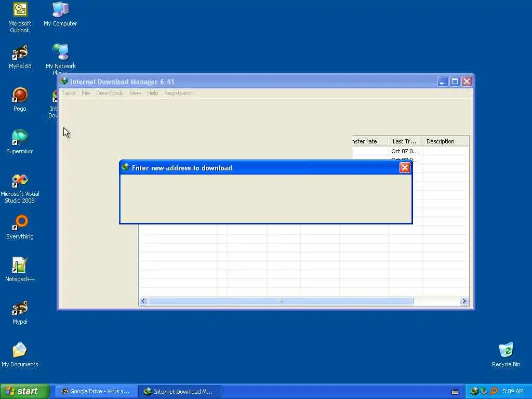Open the Tasks menu
Viewport: 532px width, 399px height.
click(69, 93)
